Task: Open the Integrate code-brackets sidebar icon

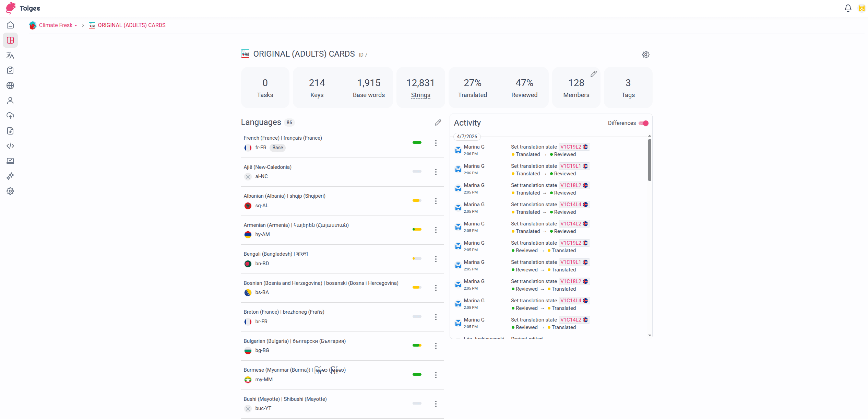Action: click(10, 146)
